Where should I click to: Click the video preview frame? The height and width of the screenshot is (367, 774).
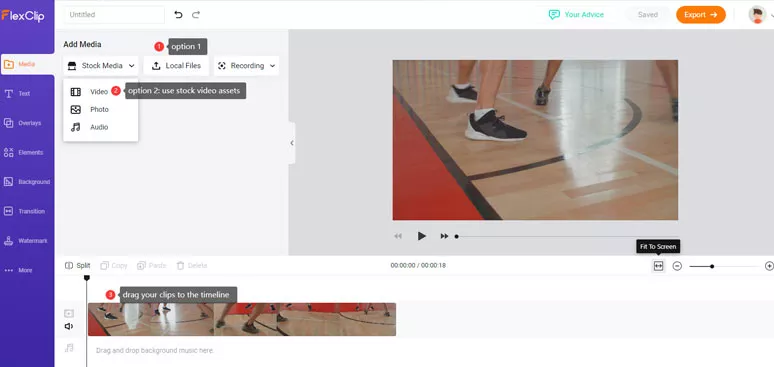pyautogui.click(x=535, y=140)
